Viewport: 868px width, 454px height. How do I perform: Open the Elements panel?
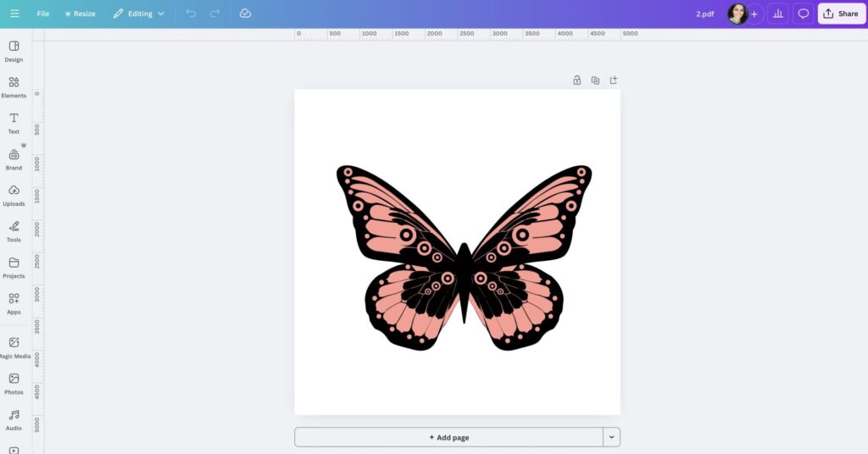[x=14, y=86]
